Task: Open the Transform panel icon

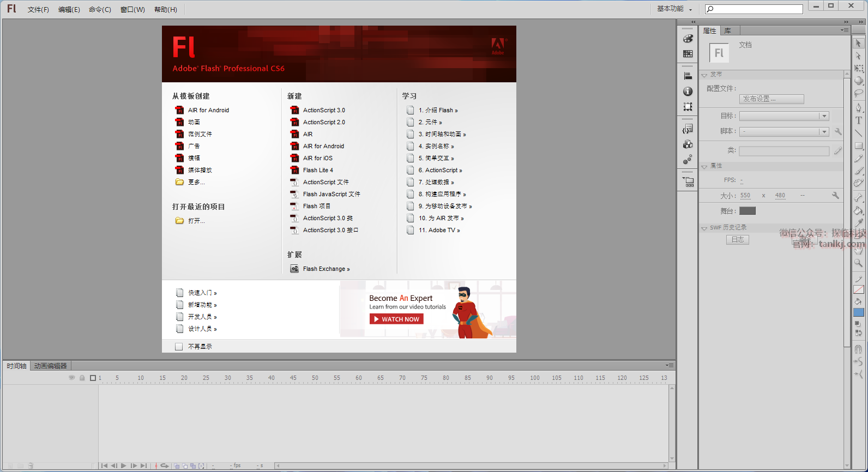Action: point(688,107)
